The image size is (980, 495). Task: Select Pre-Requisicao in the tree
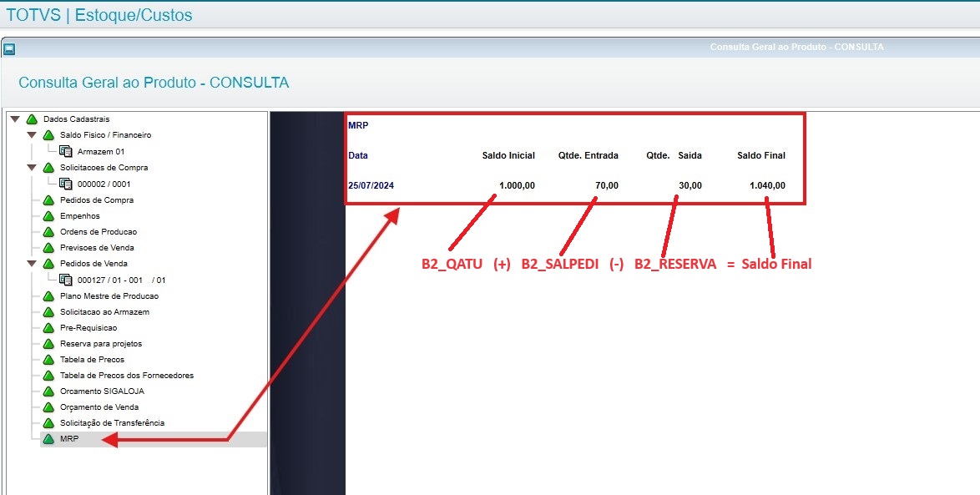pyautogui.click(x=88, y=328)
